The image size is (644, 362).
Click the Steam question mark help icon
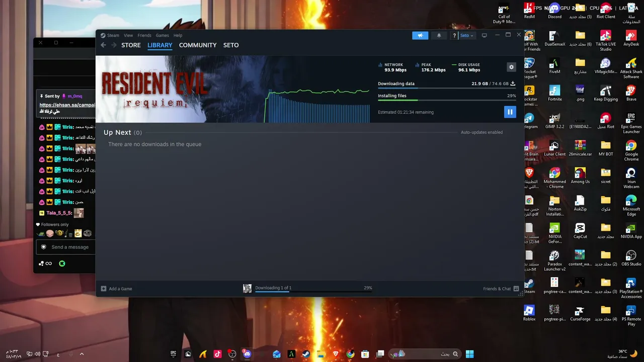pos(454,35)
